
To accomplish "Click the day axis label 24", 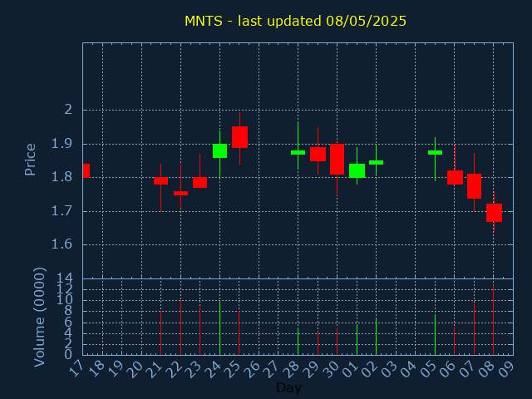I will coord(213,368).
